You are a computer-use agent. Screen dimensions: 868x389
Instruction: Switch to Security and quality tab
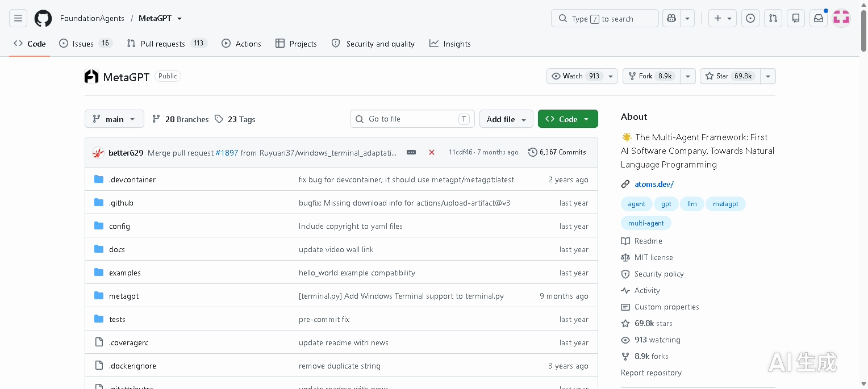pos(373,44)
